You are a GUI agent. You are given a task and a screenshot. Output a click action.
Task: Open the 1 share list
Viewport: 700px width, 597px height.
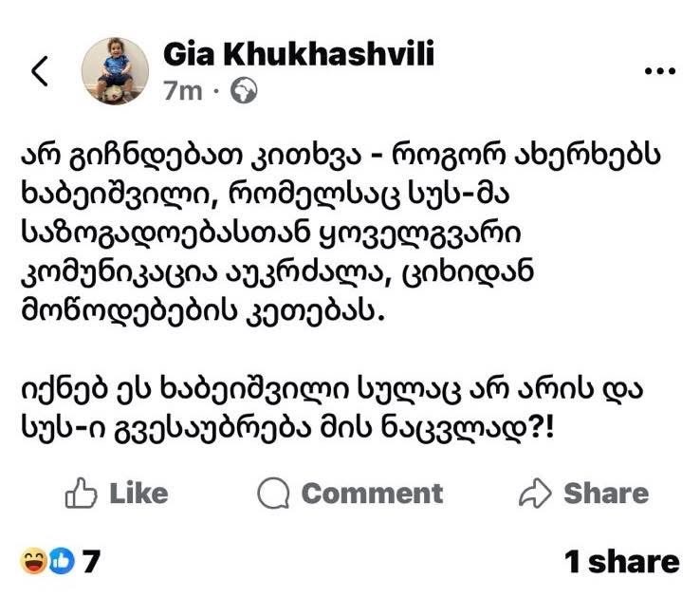(x=621, y=561)
